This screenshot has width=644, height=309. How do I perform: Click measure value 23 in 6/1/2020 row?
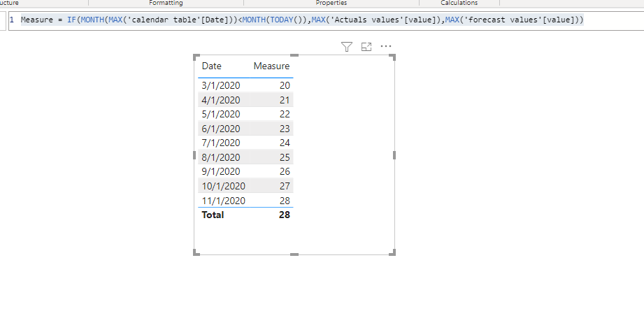click(285, 129)
